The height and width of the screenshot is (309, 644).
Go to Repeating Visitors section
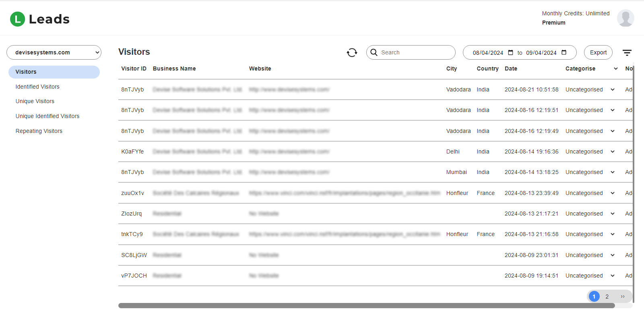point(39,131)
